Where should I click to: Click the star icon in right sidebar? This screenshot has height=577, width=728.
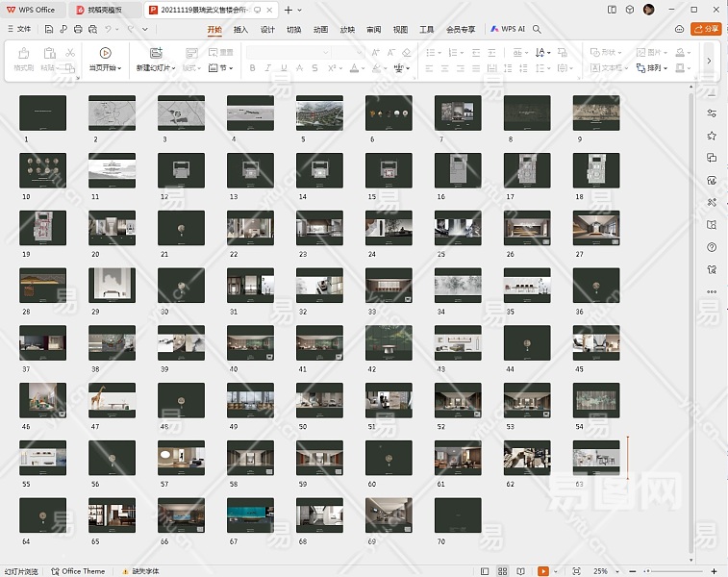click(712, 136)
